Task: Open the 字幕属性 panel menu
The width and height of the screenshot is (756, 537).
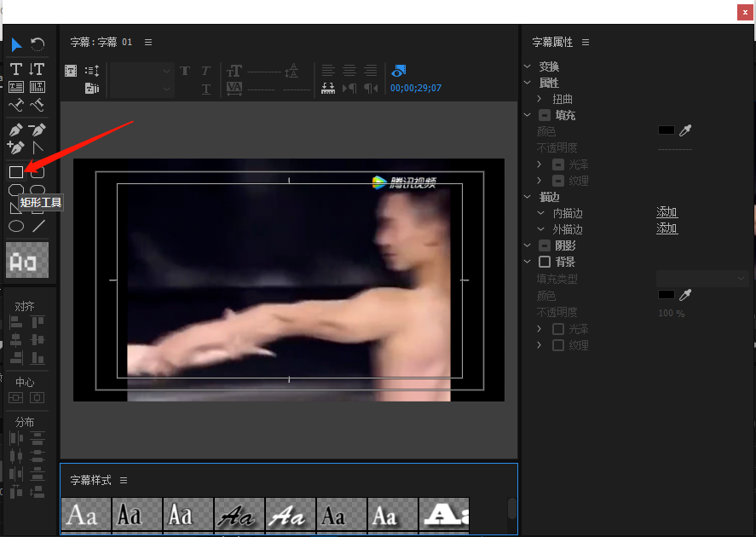Action: (586, 42)
